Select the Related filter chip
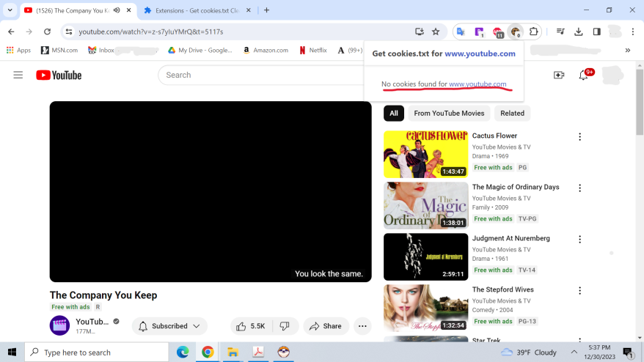Image resolution: width=644 pixels, height=362 pixels. (512, 113)
